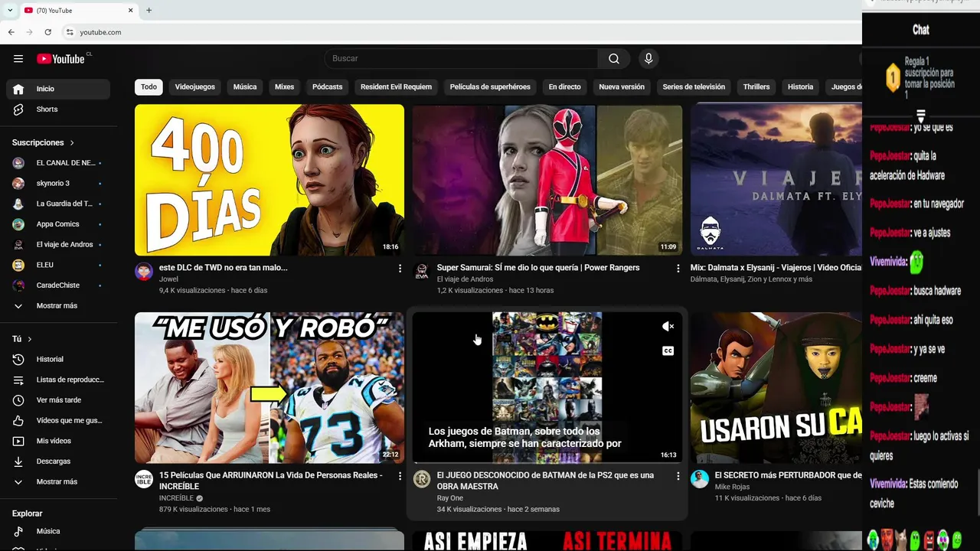The image size is (980, 551).
Task: Open the browser tab list dropdown
Action: tap(9, 10)
